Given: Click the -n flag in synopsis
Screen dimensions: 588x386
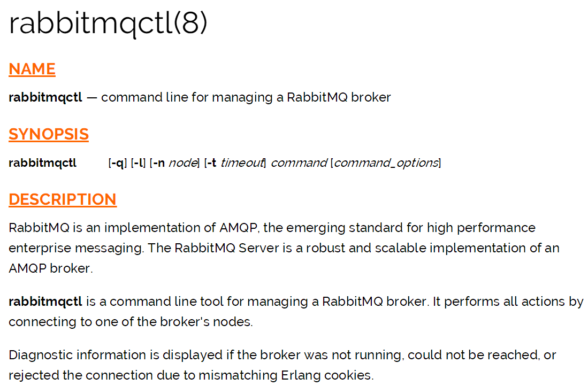Looking at the screenshot, I should [x=158, y=163].
